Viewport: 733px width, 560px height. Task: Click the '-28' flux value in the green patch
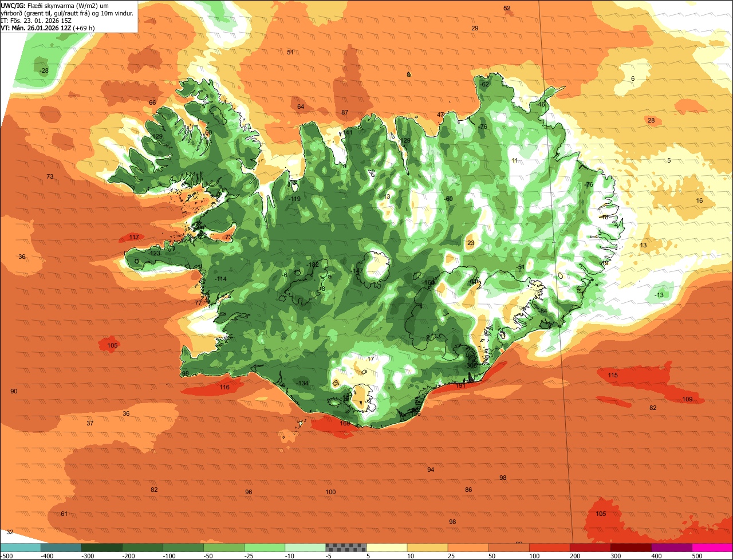44,70
